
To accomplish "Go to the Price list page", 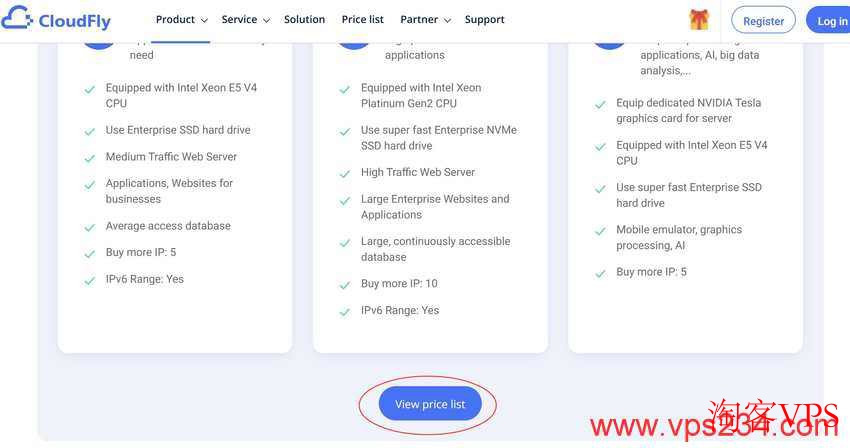I will 363,20.
